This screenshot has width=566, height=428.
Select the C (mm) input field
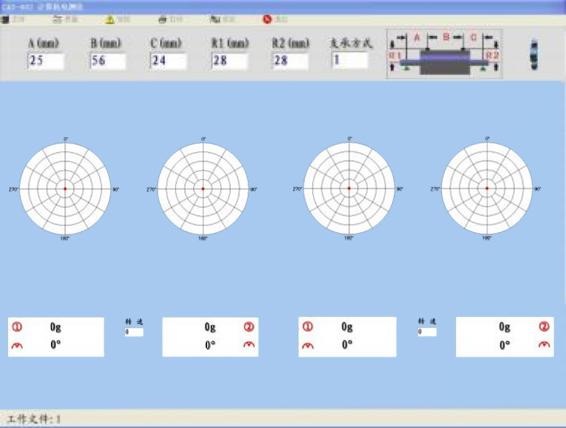tap(169, 61)
